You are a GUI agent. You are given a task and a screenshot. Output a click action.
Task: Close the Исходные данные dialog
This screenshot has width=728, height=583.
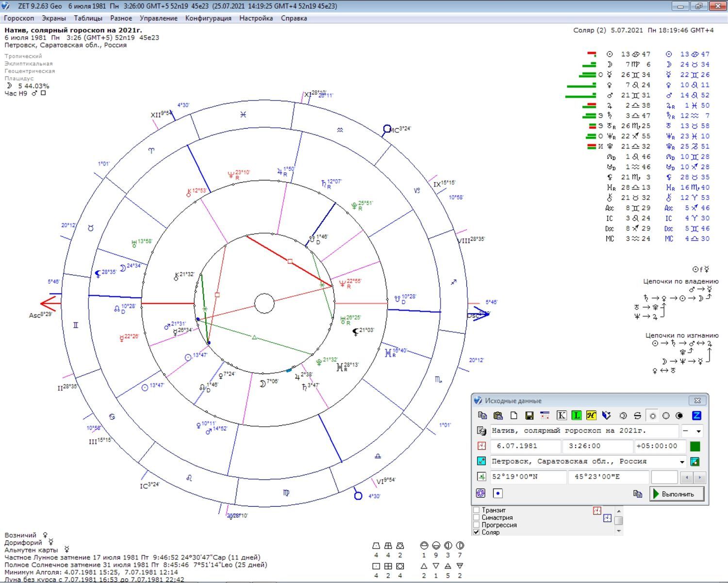point(697,400)
